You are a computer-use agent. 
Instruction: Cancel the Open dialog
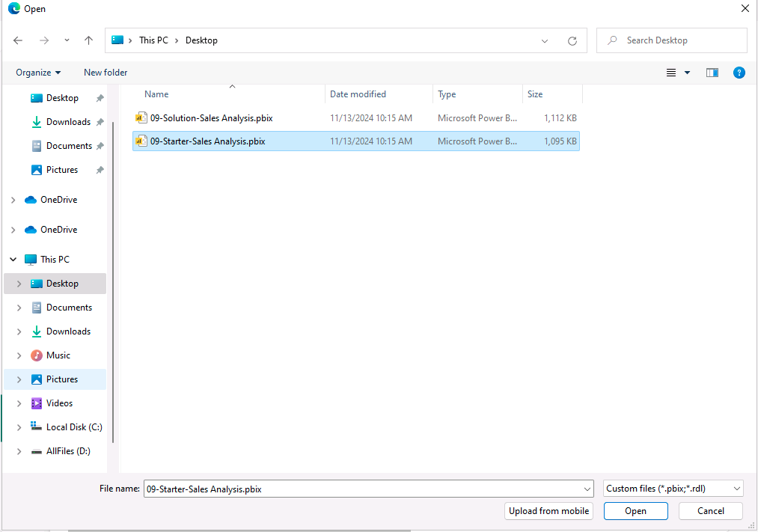click(711, 511)
